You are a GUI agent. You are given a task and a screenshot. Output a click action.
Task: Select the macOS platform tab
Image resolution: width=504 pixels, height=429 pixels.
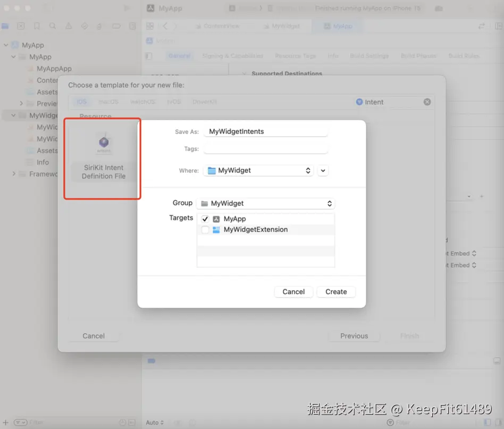(108, 102)
